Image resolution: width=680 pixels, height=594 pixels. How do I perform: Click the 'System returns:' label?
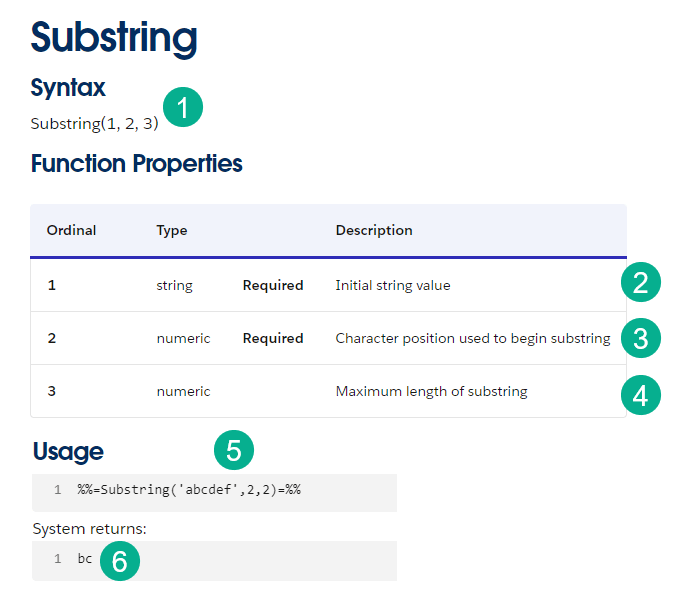pyautogui.click(x=89, y=528)
